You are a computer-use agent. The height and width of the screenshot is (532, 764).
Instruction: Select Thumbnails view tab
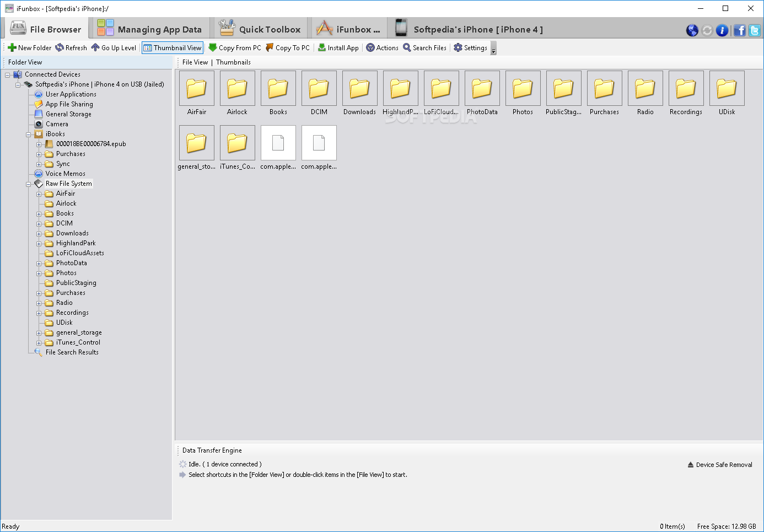pos(233,62)
